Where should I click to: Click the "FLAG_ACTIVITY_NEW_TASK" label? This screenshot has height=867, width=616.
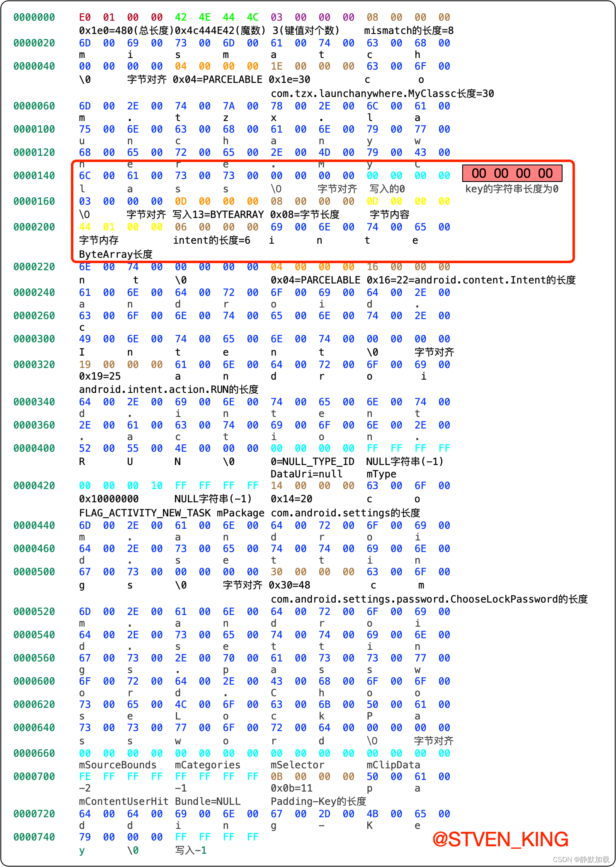pos(145,513)
